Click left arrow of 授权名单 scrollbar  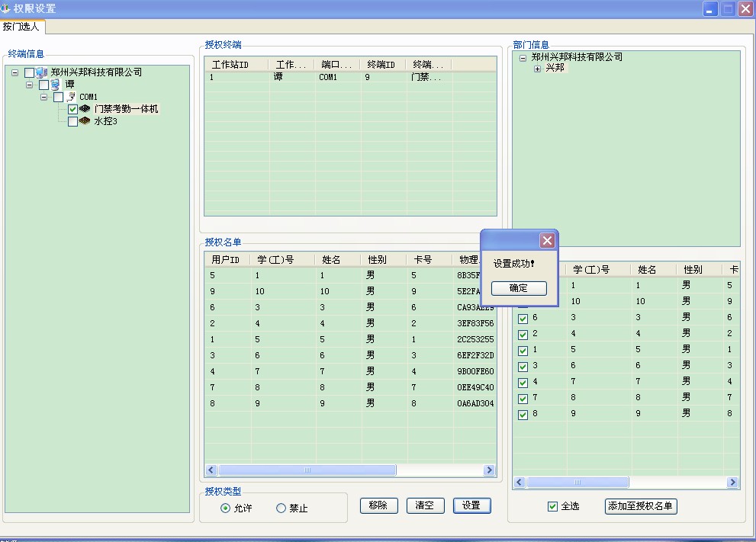211,470
